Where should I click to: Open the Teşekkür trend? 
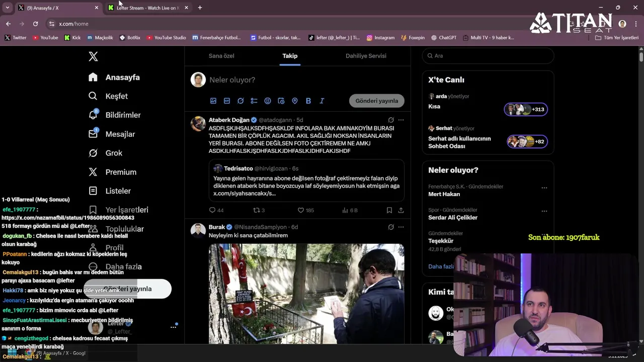click(441, 241)
